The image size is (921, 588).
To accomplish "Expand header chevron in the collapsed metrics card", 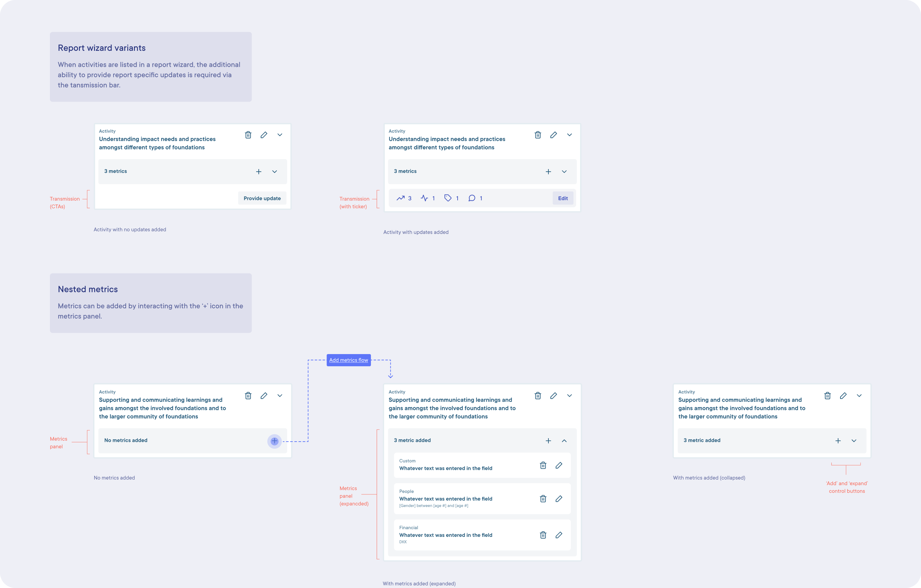I will coord(859,396).
